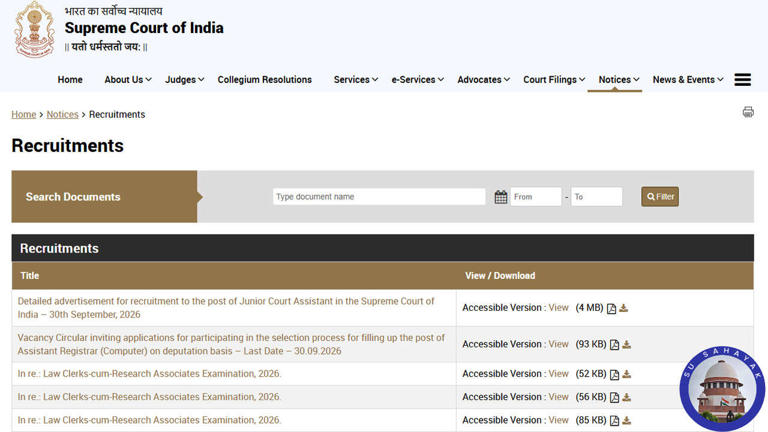Download the 85 KB Law Clerks file

[x=626, y=420]
